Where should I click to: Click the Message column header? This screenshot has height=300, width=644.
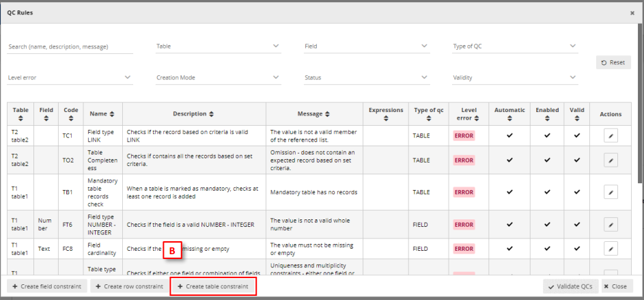pyautogui.click(x=314, y=113)
